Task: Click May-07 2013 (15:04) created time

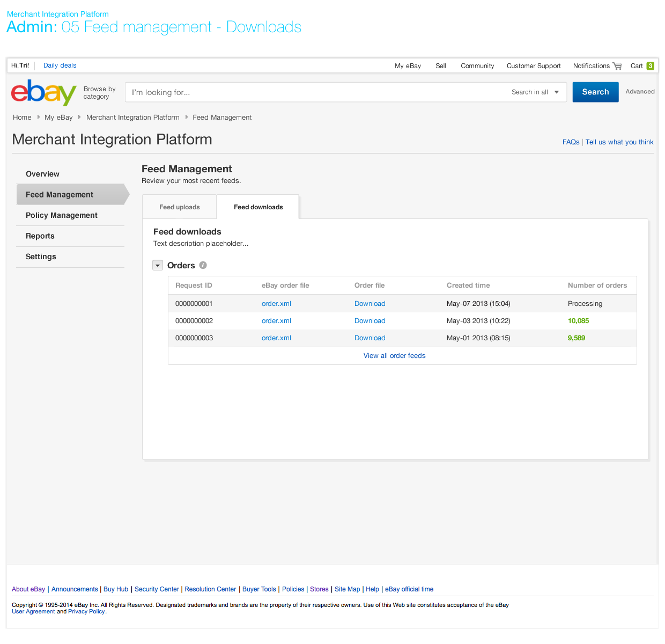Action: pyautogui.click(x=478, y=304)
